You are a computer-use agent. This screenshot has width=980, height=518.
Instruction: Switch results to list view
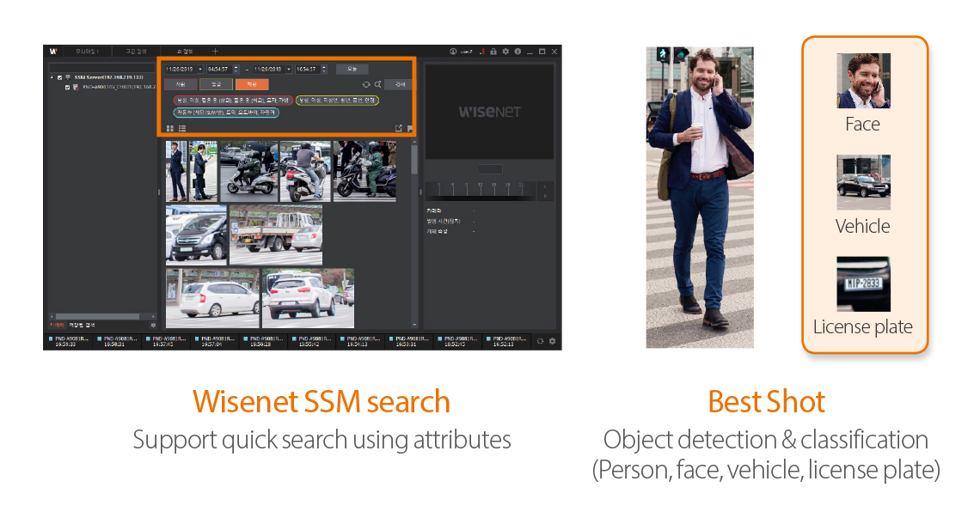tap(182, 128)
